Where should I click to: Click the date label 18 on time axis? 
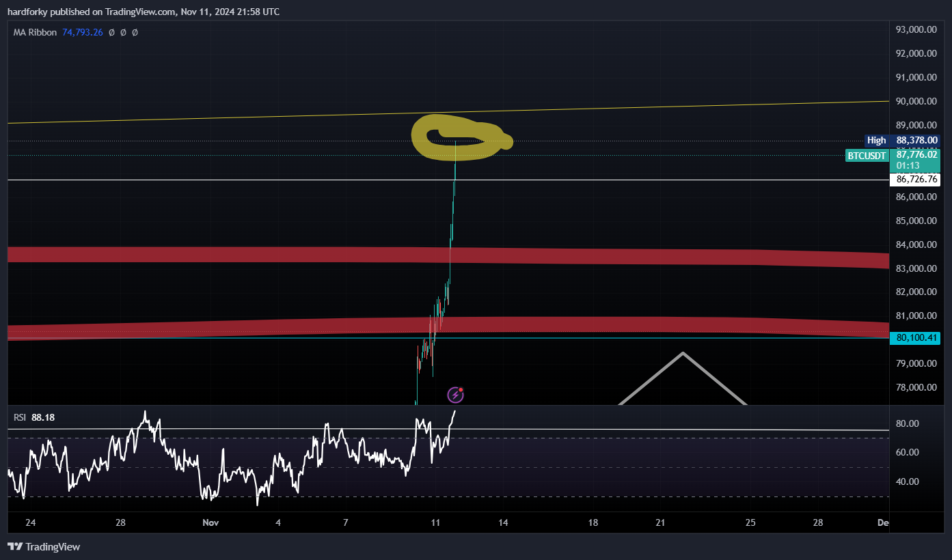point(593,522)
